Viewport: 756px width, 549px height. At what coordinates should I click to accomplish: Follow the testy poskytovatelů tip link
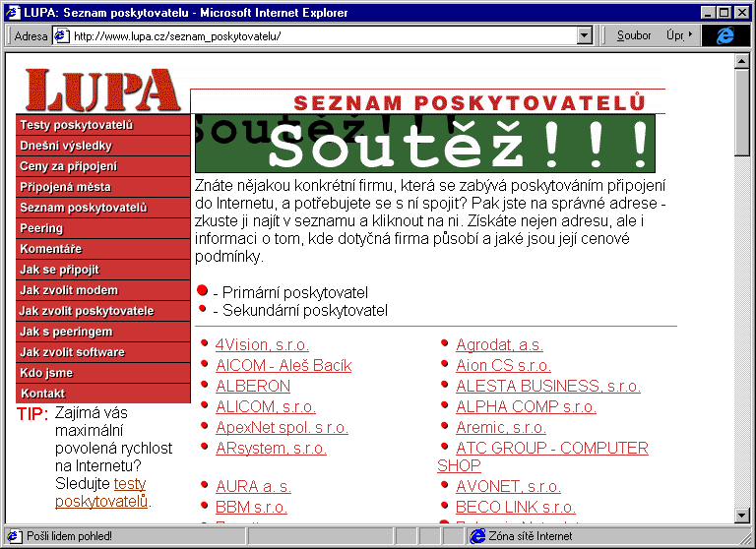[100, 493]
